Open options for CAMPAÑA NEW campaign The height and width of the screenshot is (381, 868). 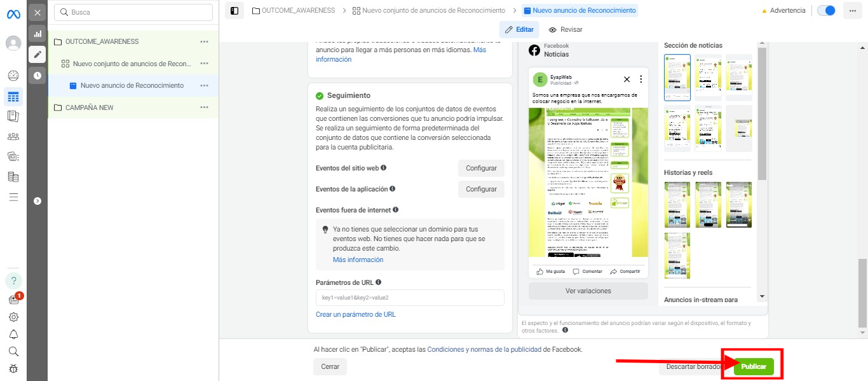pos(204,107)
